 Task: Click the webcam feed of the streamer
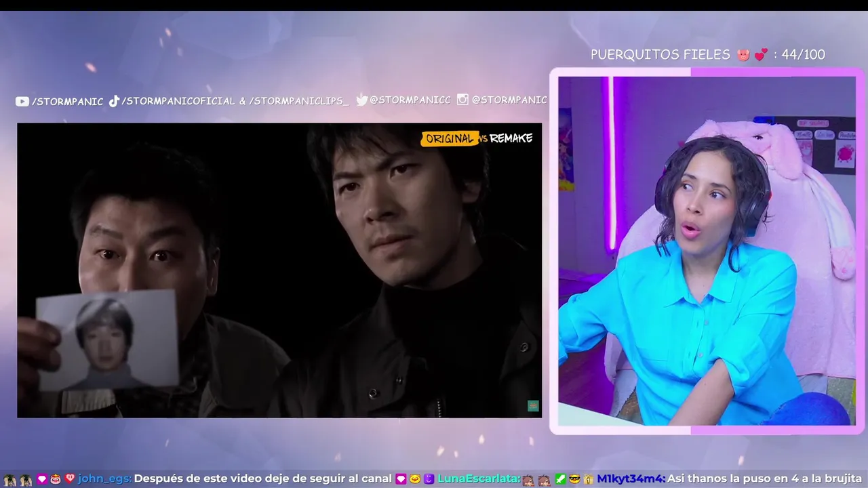coord(707,251)
